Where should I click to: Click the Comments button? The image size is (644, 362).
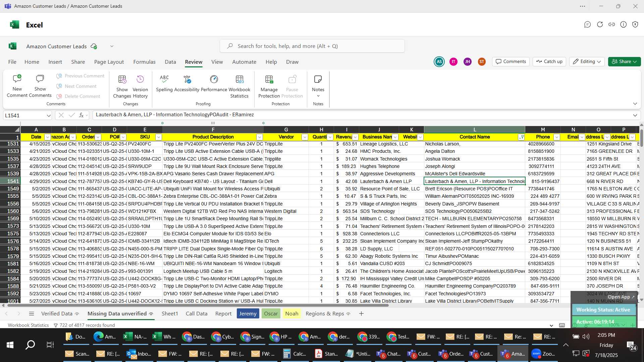511,62
